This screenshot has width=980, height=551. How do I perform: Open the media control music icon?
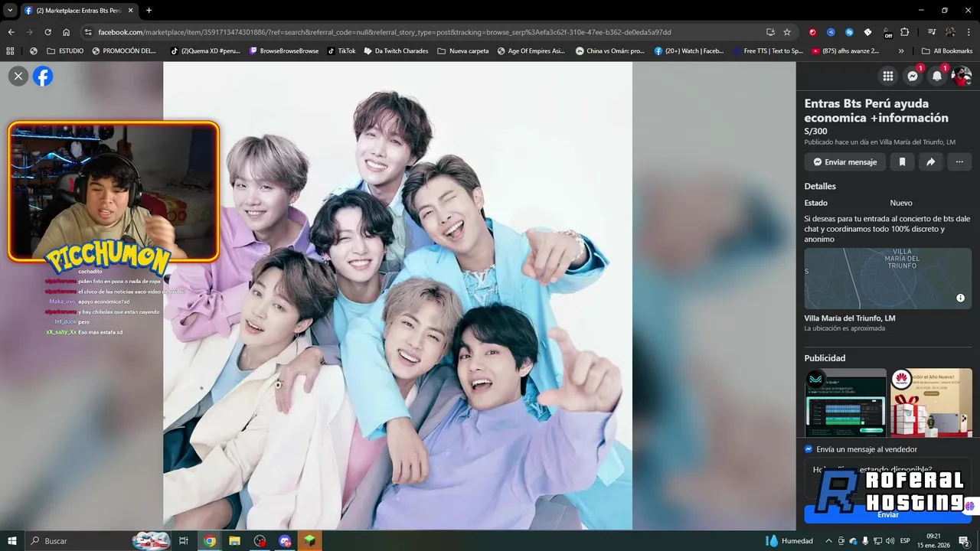932,32
